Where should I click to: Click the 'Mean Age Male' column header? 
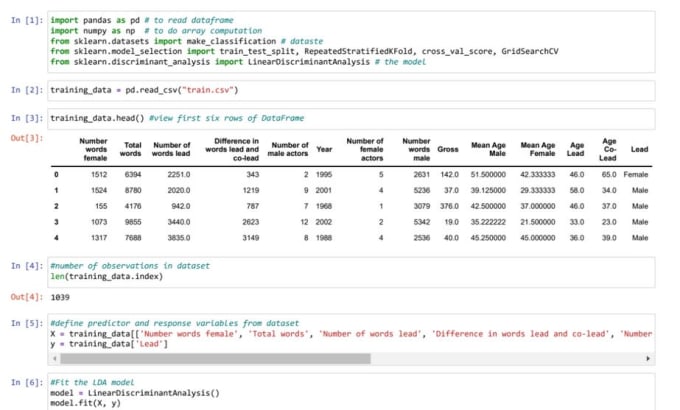coord(489,149)
